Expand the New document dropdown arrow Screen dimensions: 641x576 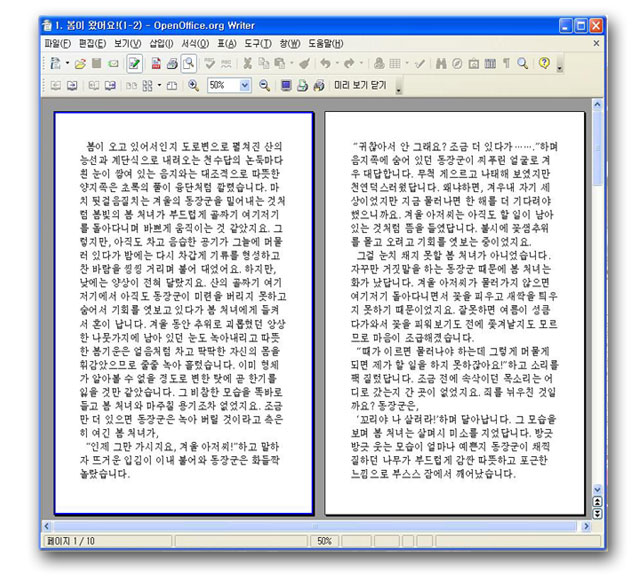66,64
